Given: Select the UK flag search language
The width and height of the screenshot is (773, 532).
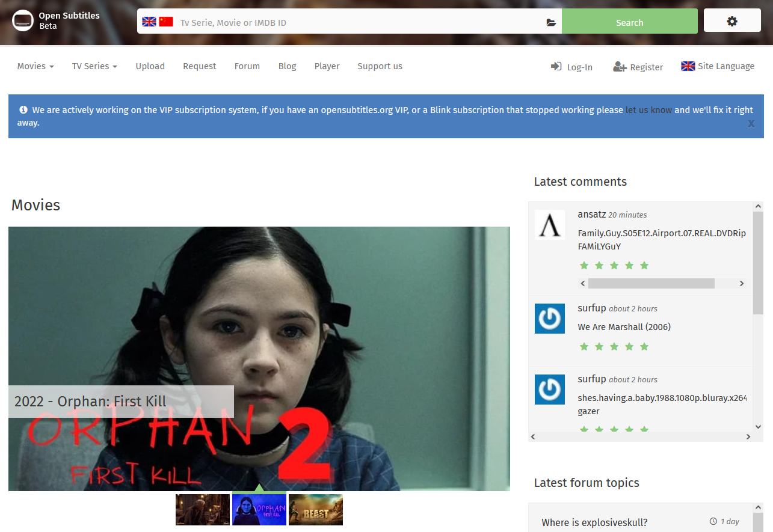Looking at the screenshot, I should coord(149,22).
